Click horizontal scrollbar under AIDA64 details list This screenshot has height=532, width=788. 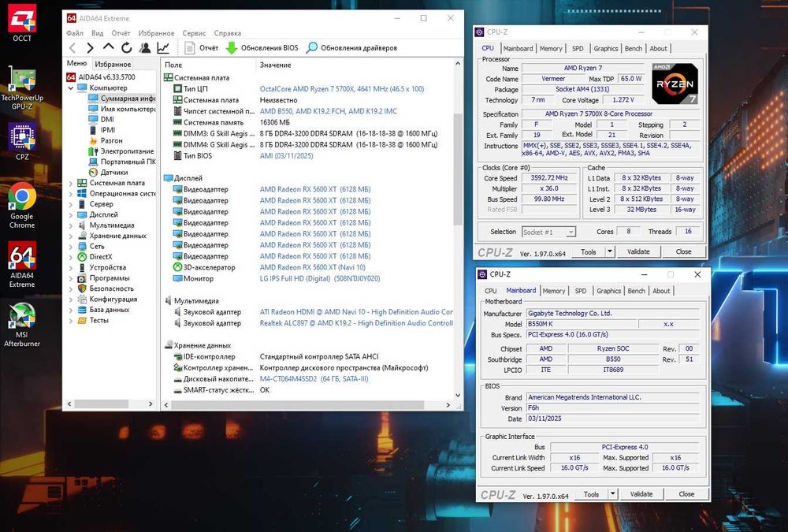click(x=298, y=405)
